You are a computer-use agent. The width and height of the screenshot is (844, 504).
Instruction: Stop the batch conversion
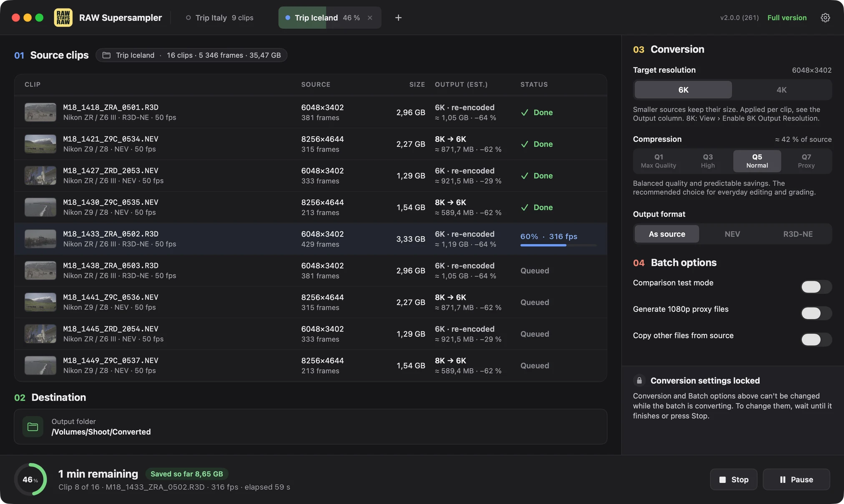pos(733,479)
